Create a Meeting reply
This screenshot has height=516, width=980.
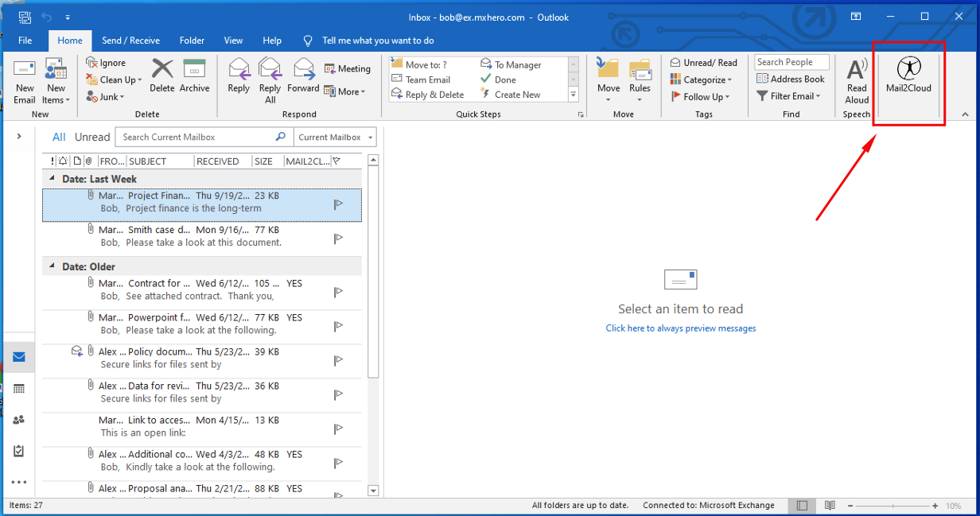348,69
